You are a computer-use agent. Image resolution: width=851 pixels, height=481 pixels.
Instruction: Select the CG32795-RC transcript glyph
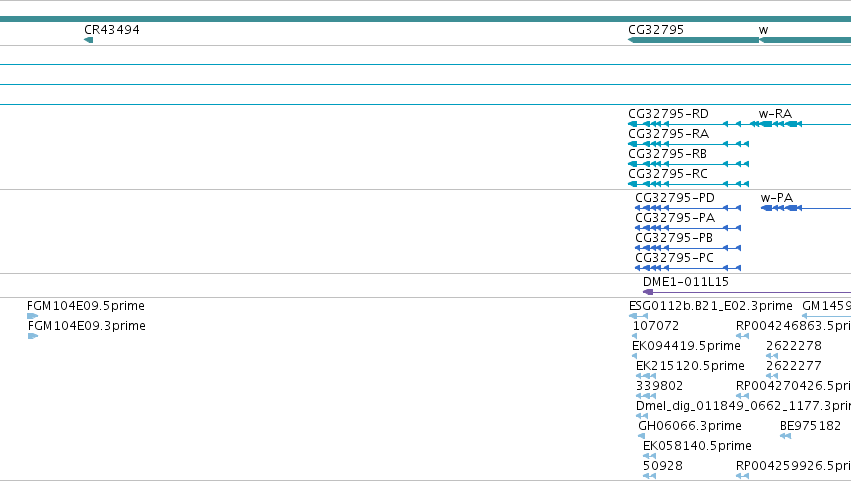688,184
